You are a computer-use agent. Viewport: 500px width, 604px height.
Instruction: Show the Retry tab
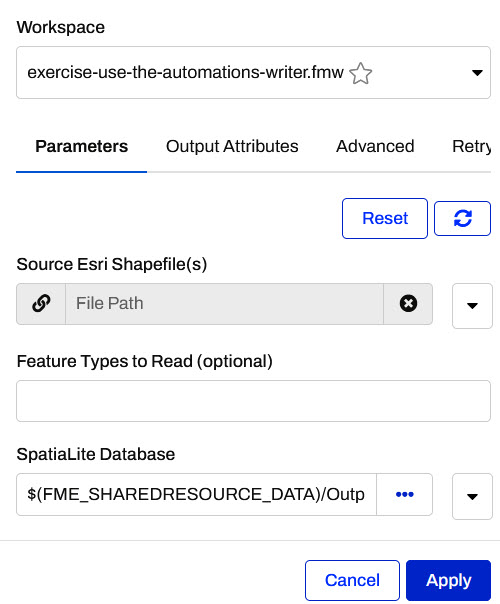(x=472, y=146)
